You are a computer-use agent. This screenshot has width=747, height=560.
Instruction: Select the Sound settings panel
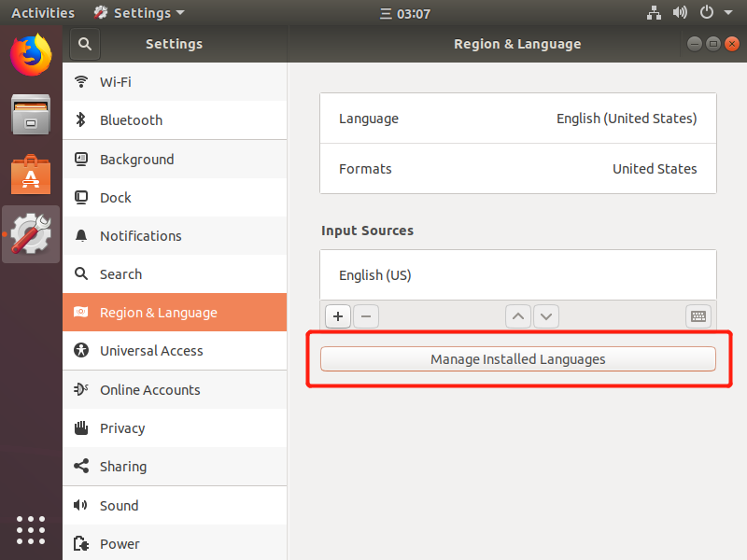coord(175,505)
